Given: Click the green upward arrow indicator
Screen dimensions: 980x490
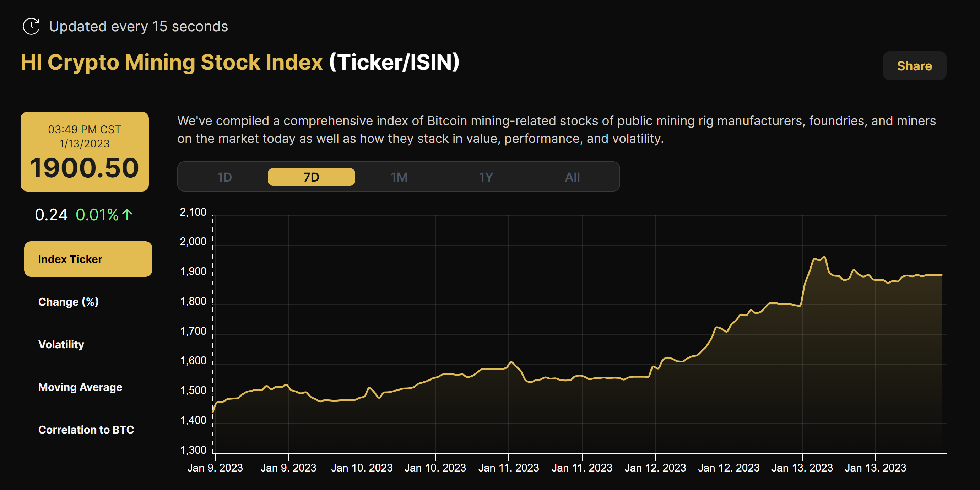Looking at the screenshot, I should pyautogui.click(x=127, y=215).
